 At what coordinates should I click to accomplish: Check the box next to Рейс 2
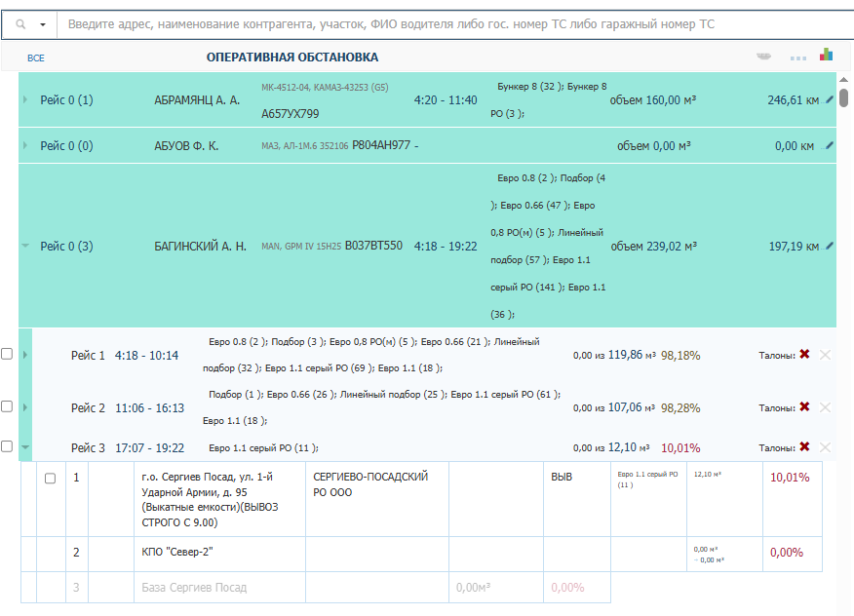click(x=7, y=406)
